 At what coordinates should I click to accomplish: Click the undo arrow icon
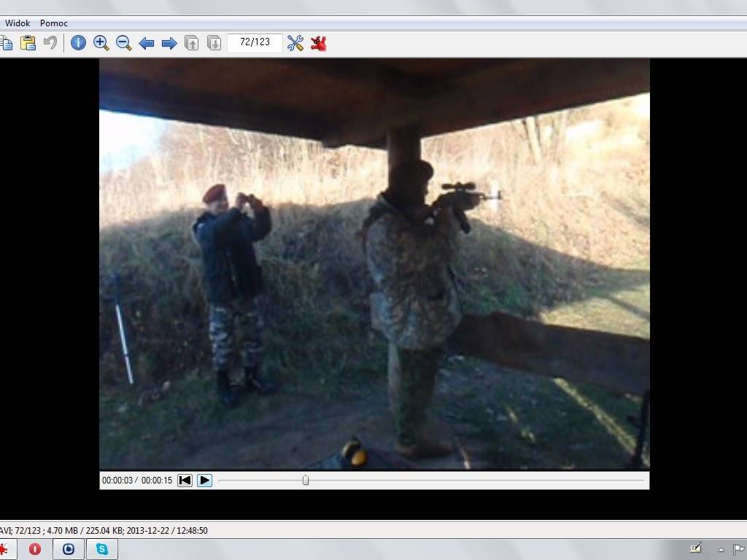point(50,43)
